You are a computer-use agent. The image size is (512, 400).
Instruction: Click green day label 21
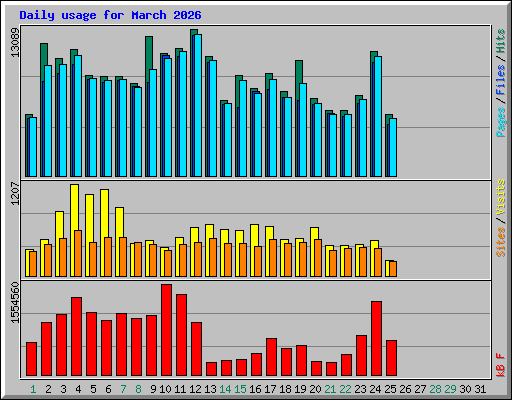click(x=330, y=389)
